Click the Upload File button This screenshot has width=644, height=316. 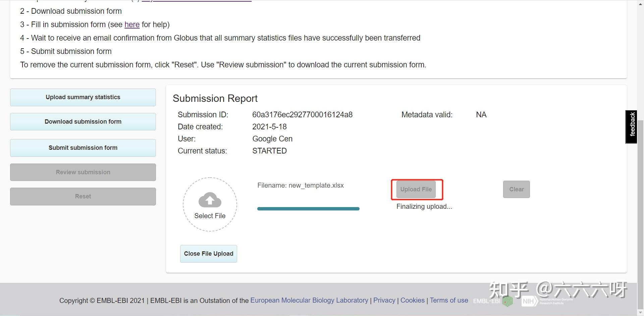416,189
